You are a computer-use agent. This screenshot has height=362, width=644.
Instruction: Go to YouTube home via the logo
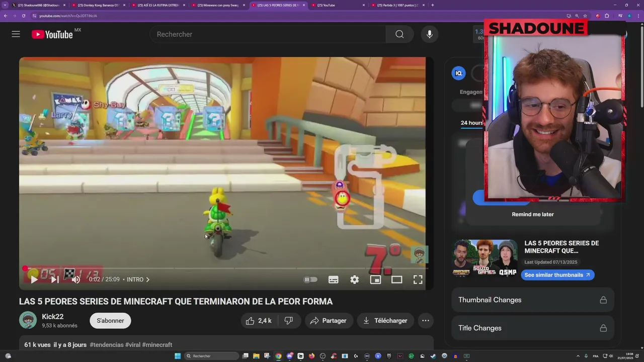coord(52,34)
